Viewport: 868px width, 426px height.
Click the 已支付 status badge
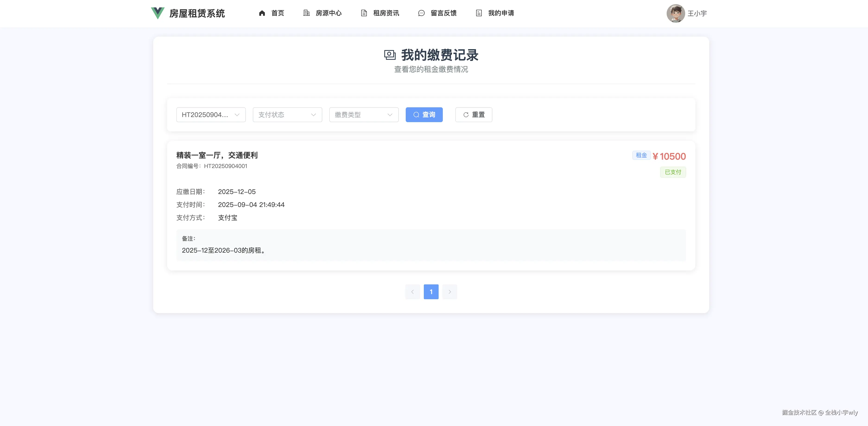[673, 172]
